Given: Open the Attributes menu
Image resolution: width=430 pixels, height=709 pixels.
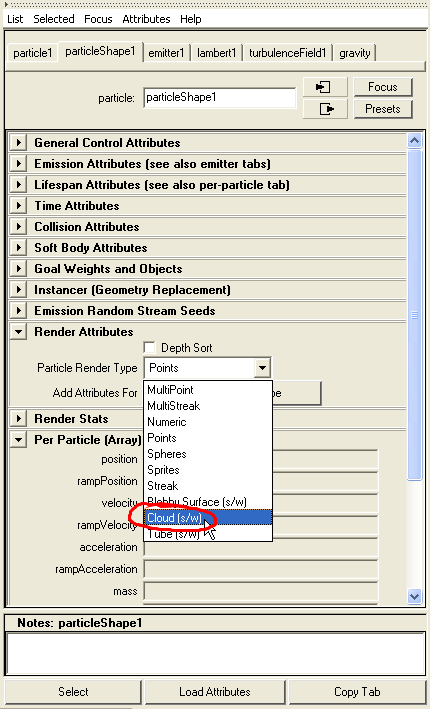Looking at the screenshot, I should pos(146,19).
